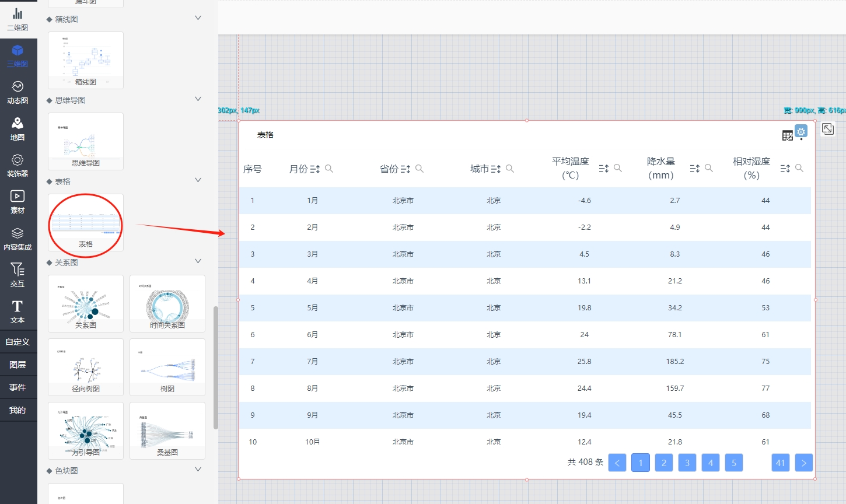
Task: Switch to the 图层 tab
Action: [x=18, y=365]
